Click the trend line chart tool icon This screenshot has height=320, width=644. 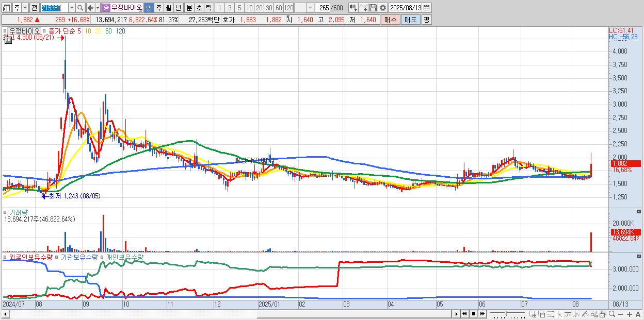tap(568, 314)
